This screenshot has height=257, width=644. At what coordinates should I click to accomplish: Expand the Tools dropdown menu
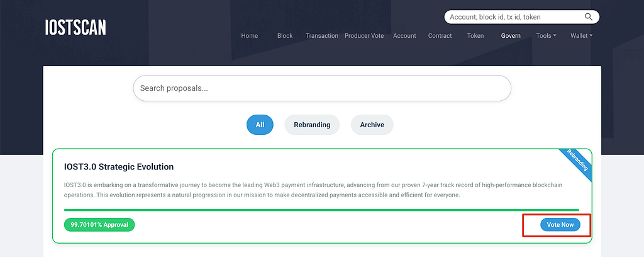(x=546, y=36)
